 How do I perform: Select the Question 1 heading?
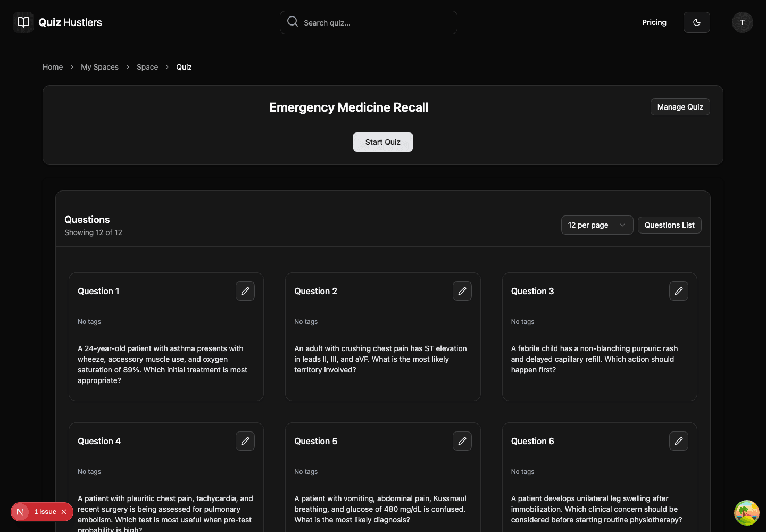pyautogui.click(x=98, y=291)
